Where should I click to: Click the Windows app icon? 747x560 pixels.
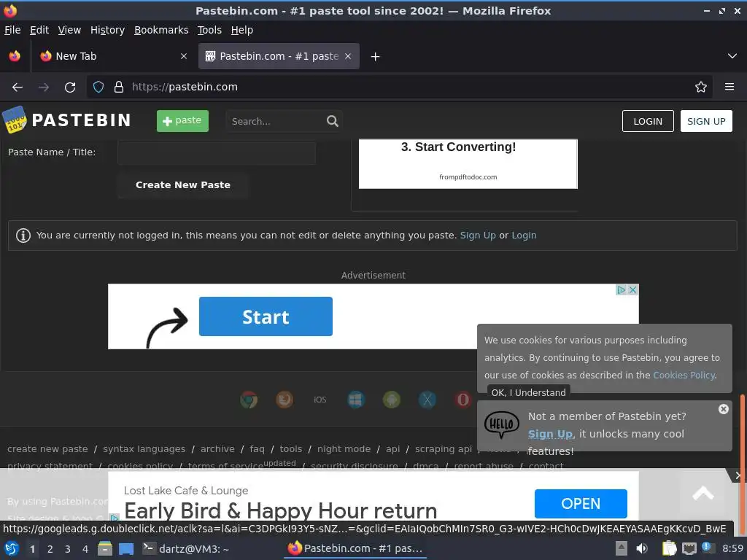click(x=356, y=400)
